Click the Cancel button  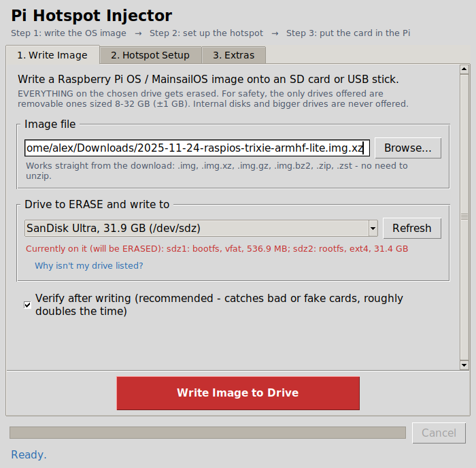click(x=439, y=433)
